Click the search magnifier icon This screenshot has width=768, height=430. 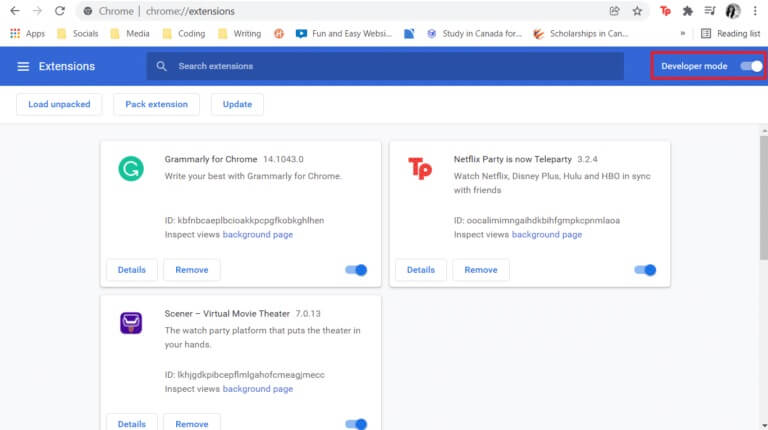tap(161, 66)
